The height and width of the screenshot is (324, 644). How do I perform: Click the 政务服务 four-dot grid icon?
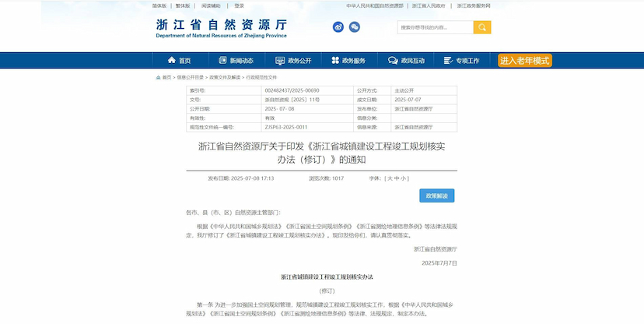point(335,61)
